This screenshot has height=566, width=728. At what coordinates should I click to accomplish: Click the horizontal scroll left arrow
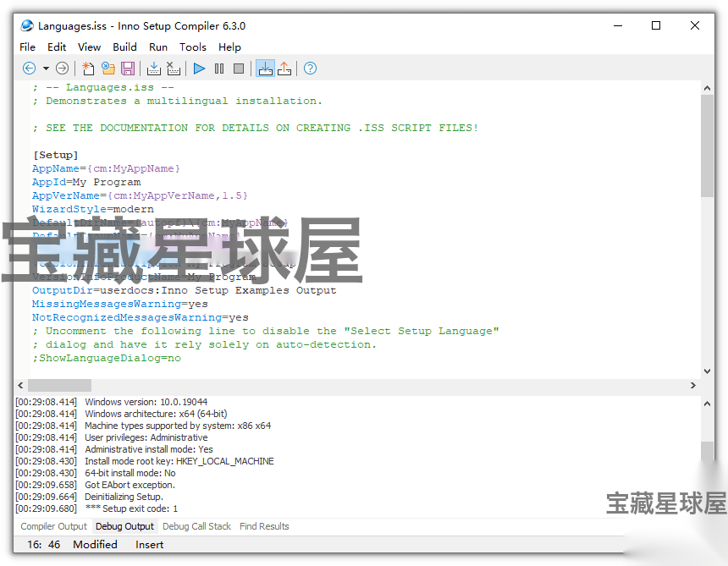[20, 385]
